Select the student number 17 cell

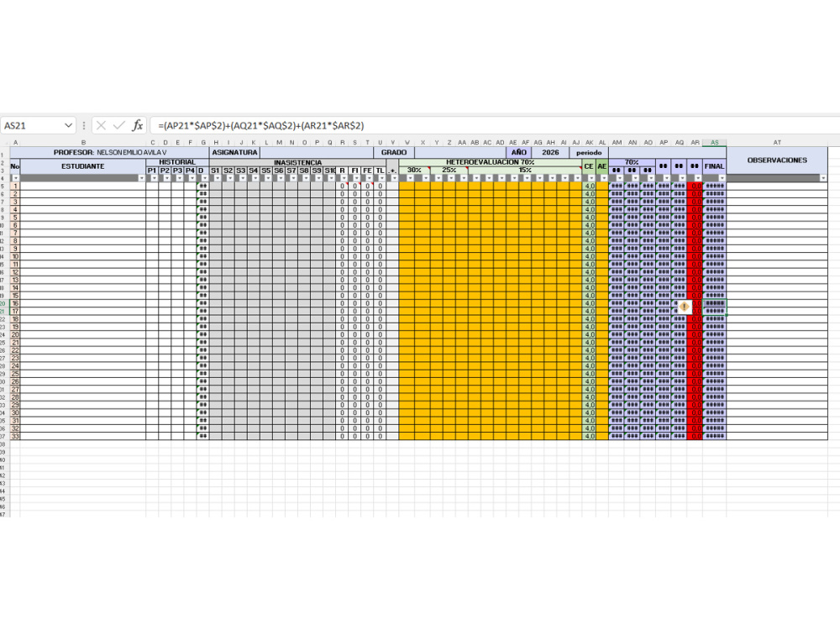point(15,311)
